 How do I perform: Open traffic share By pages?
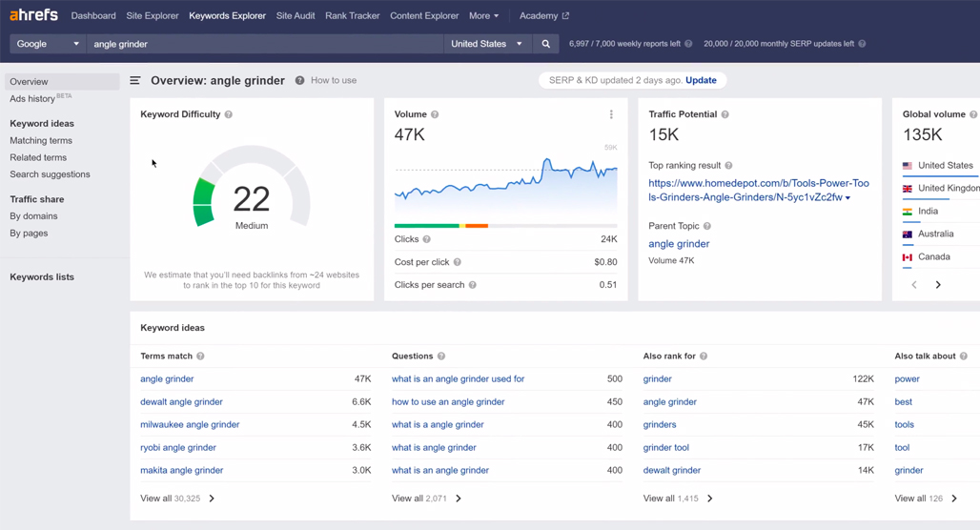tap(29, 234)
